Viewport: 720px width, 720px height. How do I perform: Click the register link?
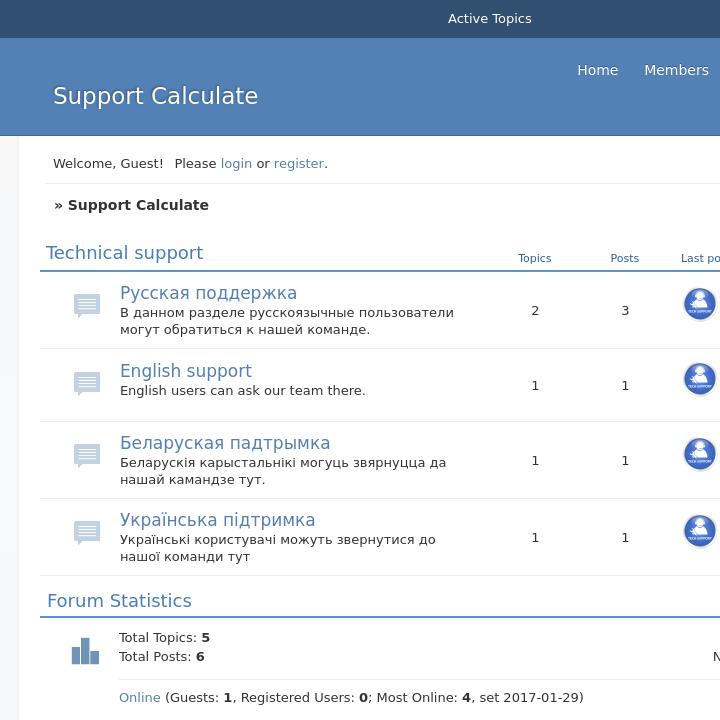299,164
